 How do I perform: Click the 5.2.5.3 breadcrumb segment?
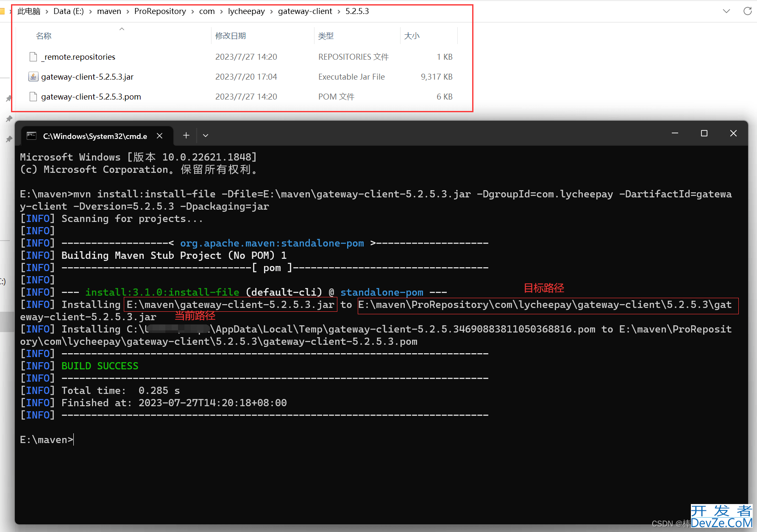[357, 11]
